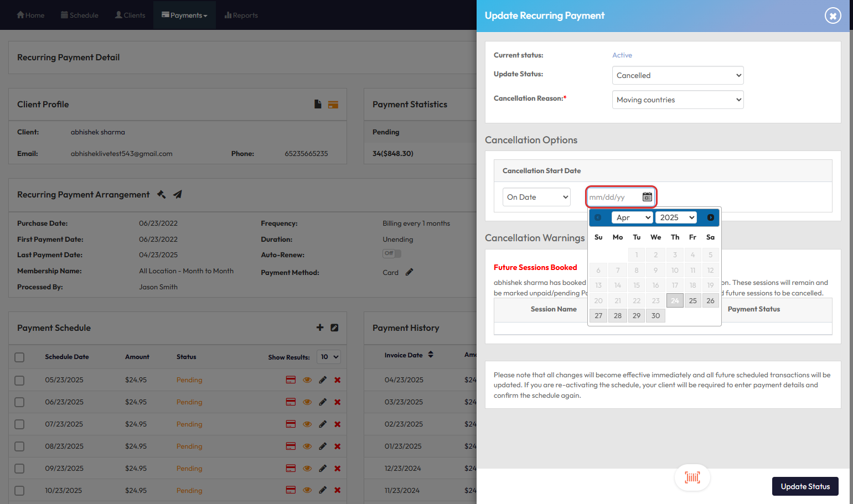The image size is (853, 504).
Task: Click edit pencil for 05/23/2025 schedule row
Action: point(323,380)
